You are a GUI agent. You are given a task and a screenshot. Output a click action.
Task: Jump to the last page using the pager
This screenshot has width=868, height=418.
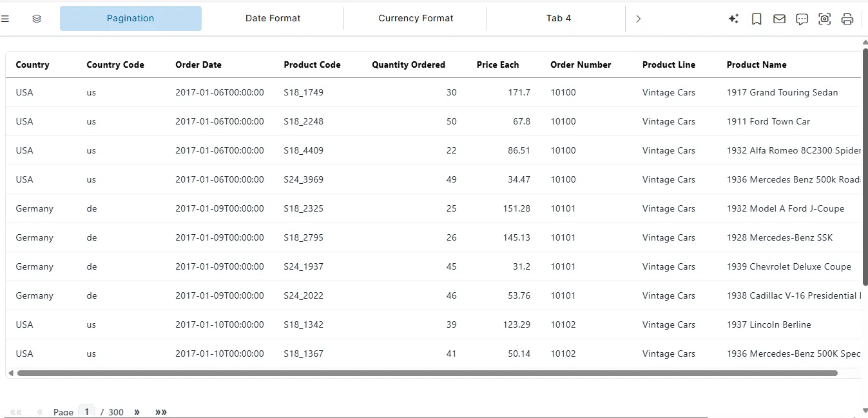pos(160,411)
